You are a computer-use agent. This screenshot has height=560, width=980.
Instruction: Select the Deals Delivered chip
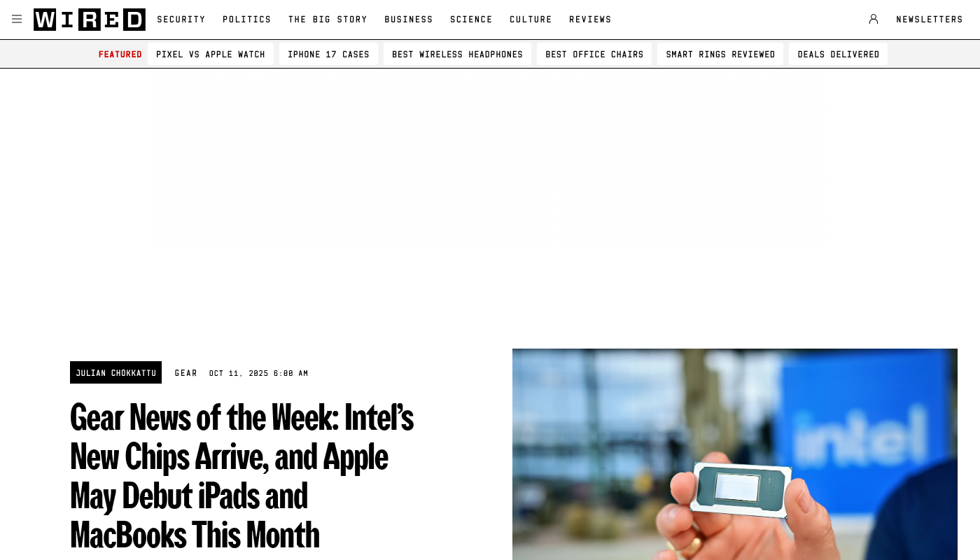tap(838, 55)
